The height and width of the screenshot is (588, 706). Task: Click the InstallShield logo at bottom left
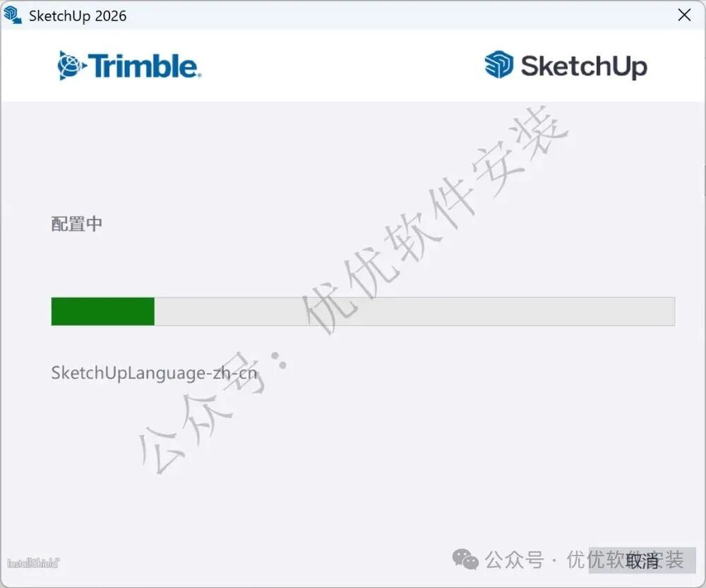coord(33,563)
